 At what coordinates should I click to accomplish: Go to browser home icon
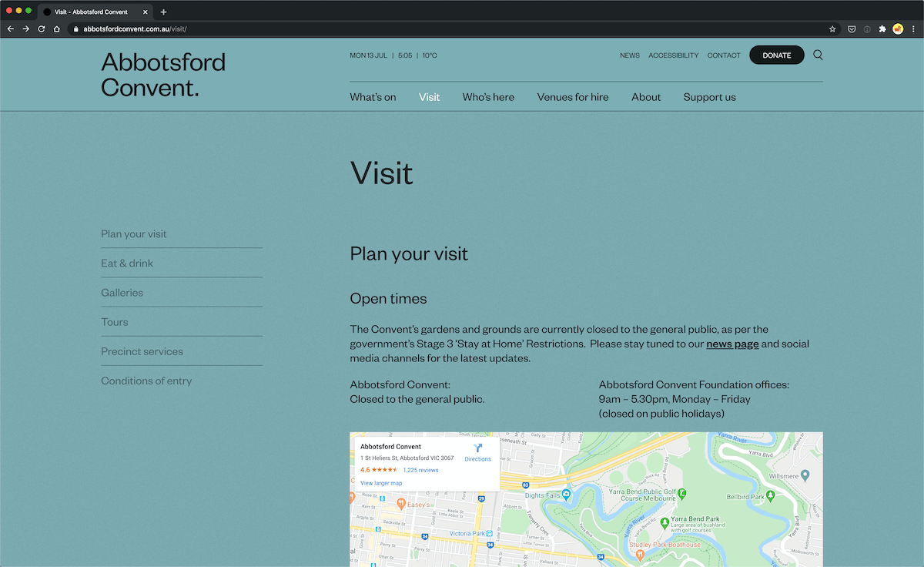coord(56,29)
